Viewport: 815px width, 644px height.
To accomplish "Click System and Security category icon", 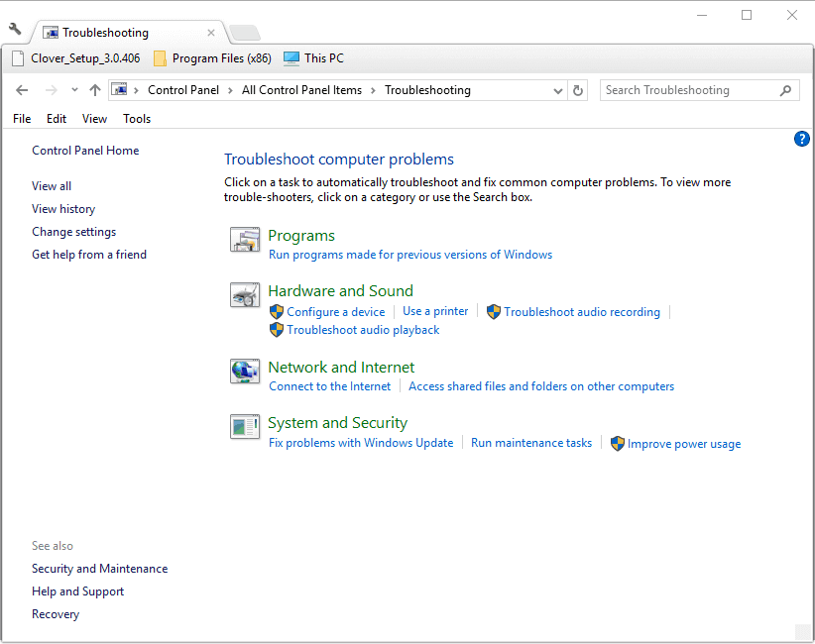I will point(245,427).
